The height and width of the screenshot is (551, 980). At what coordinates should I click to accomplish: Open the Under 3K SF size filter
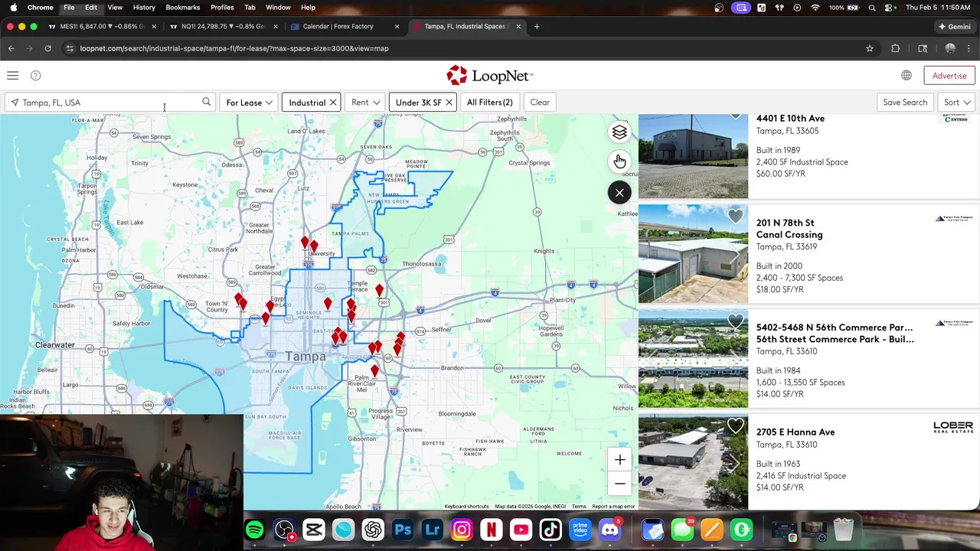point(418,103)
